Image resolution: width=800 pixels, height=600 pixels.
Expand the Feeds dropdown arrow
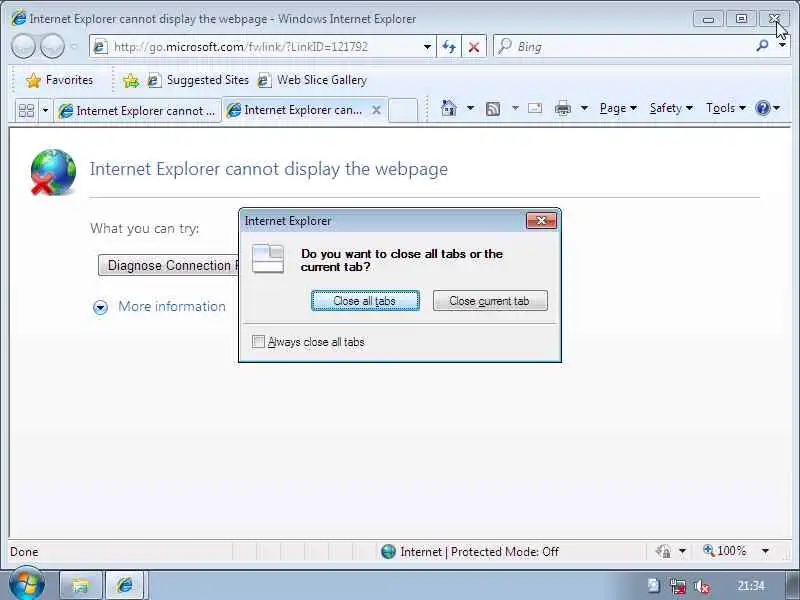(515, 108)
